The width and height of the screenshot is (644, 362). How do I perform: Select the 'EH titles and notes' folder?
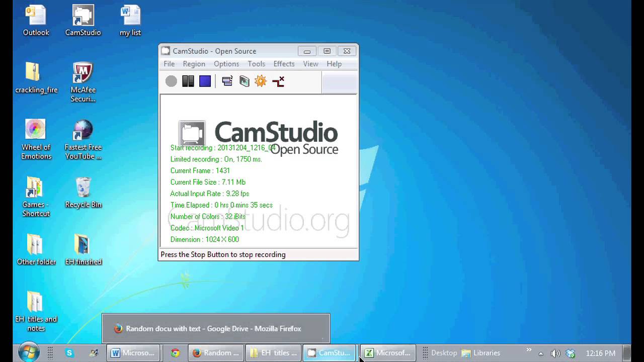[36, 311]
